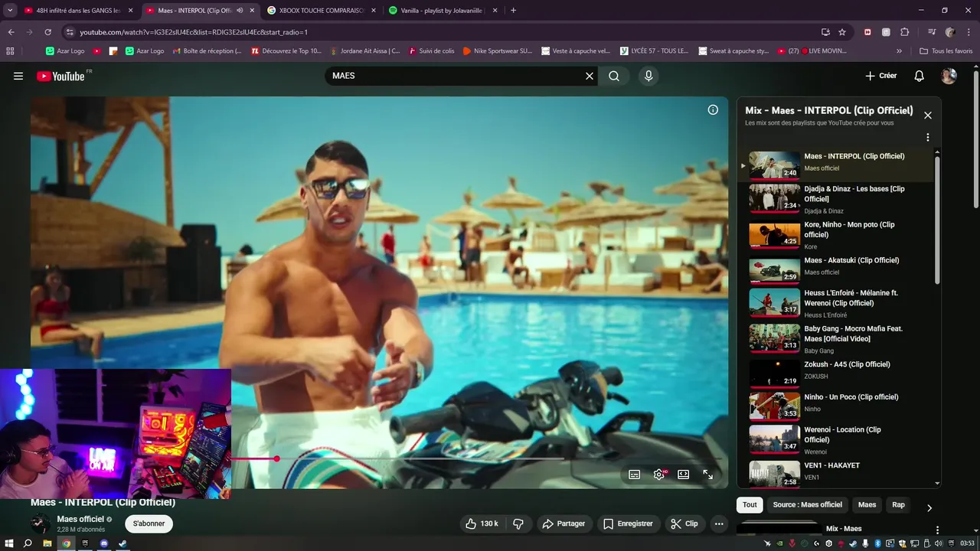Viewport: 980px width, 551px height.
Task: Open the Chrome extensions puzzle icon
Action: pos(905,32)
